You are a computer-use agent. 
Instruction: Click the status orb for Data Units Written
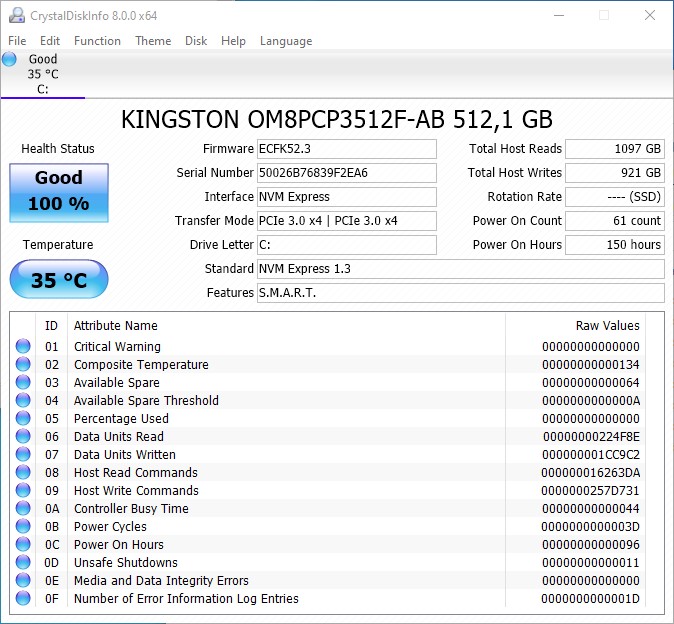click(x=23, y=454)
